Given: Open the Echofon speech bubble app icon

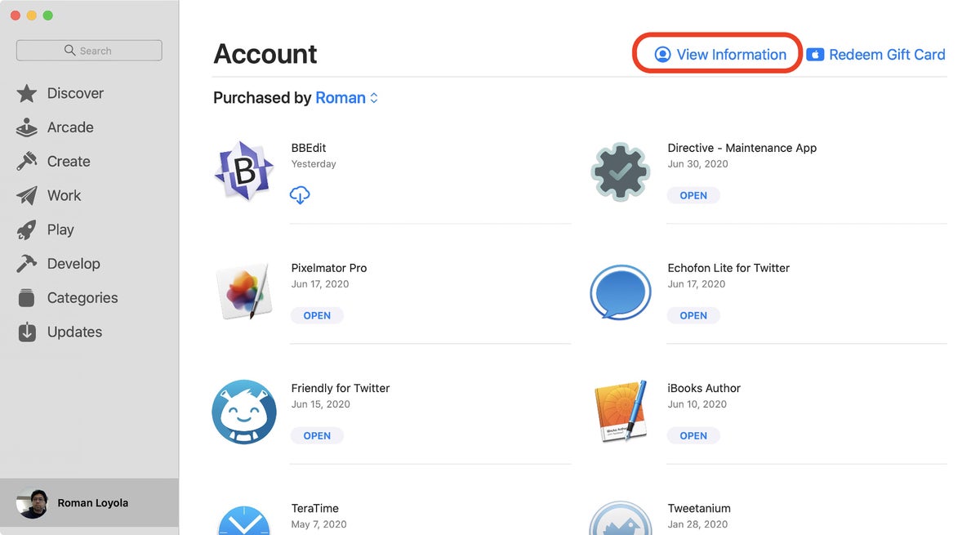Looking at the screenshot, I should tap(621, 292).
